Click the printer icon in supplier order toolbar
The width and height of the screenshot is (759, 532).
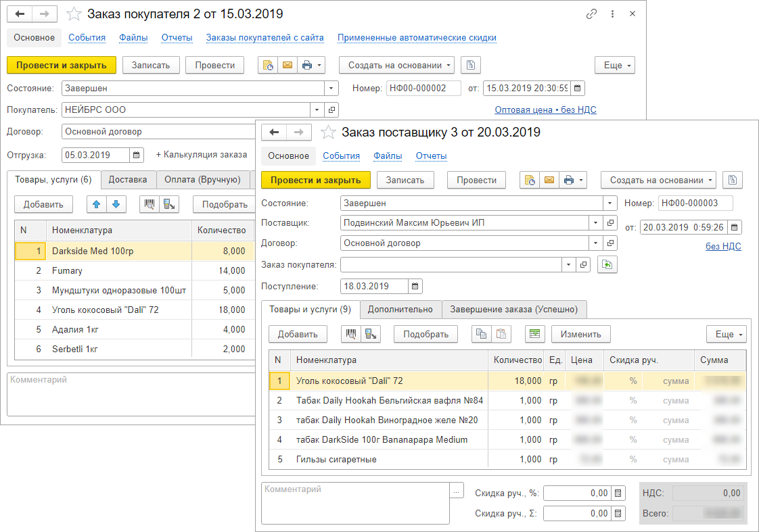[569, 180]
